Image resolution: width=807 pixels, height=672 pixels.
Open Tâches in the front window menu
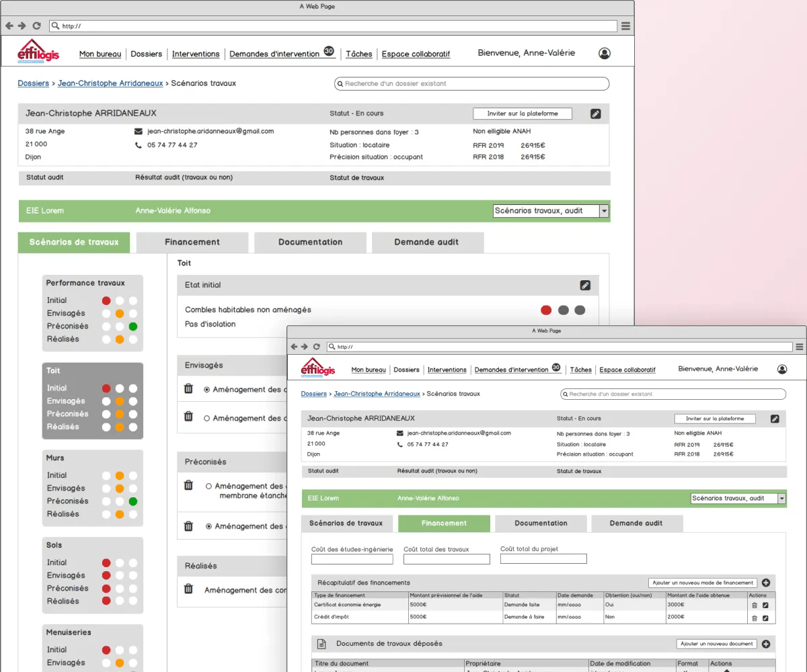pos(581,370)
